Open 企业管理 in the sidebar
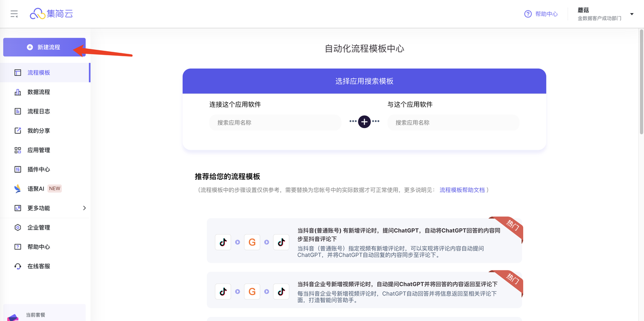 [45, 228]
